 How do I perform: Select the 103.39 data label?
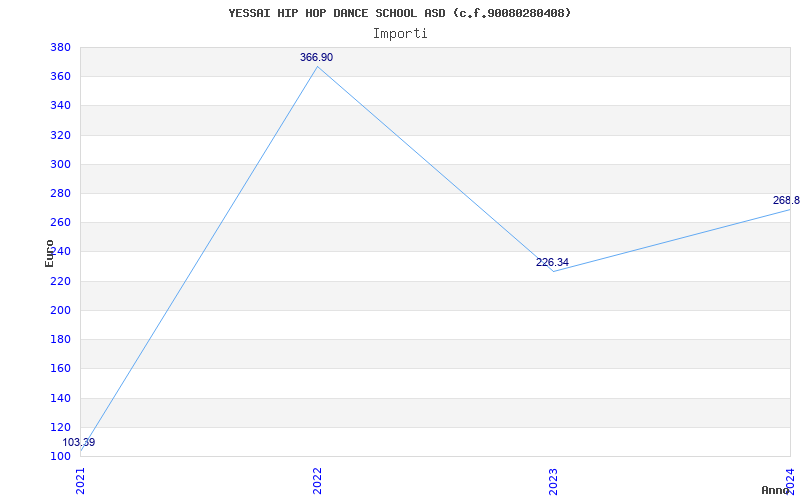79,442
